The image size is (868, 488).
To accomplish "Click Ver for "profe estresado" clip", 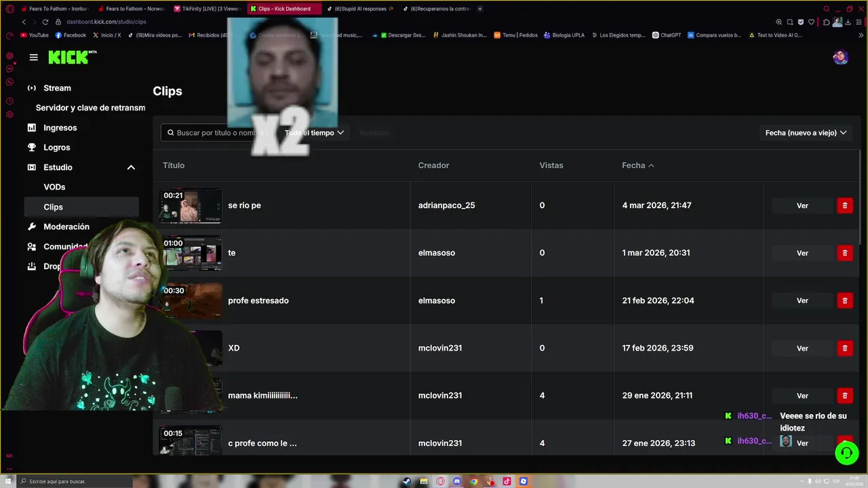I will 802,300.
